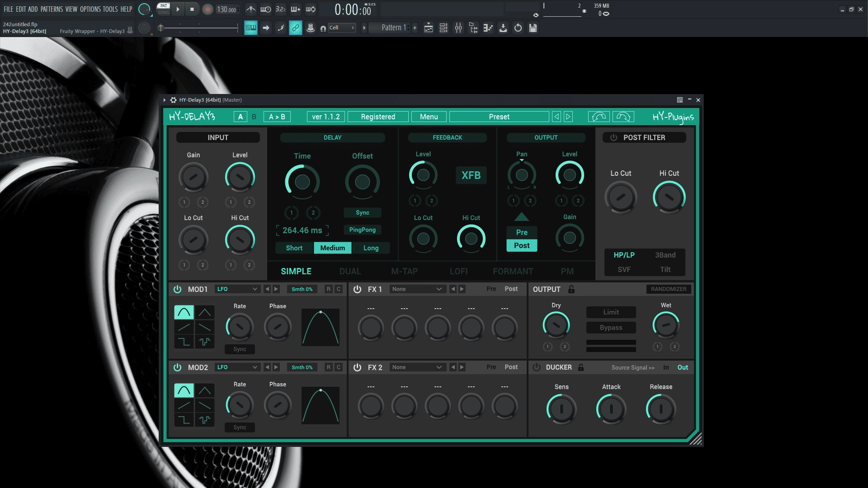Screen dimensions: 868x488
Task: Select the triangle LFO waveform in MOD1
Action: (205, 312)
